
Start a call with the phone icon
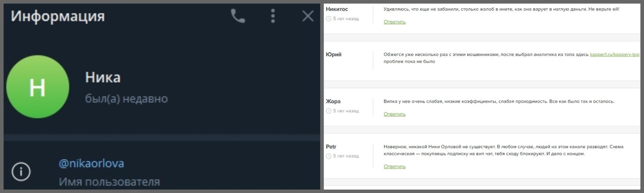click(238, 16)
